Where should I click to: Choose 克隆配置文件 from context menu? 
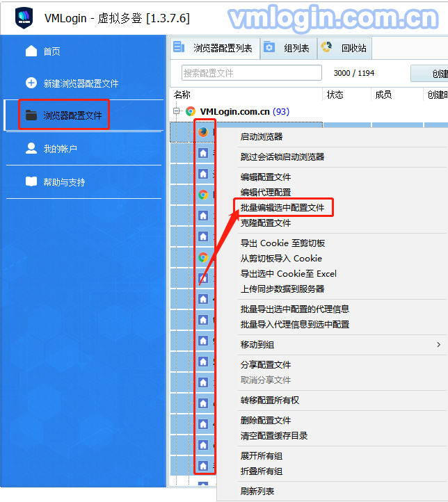266,223
